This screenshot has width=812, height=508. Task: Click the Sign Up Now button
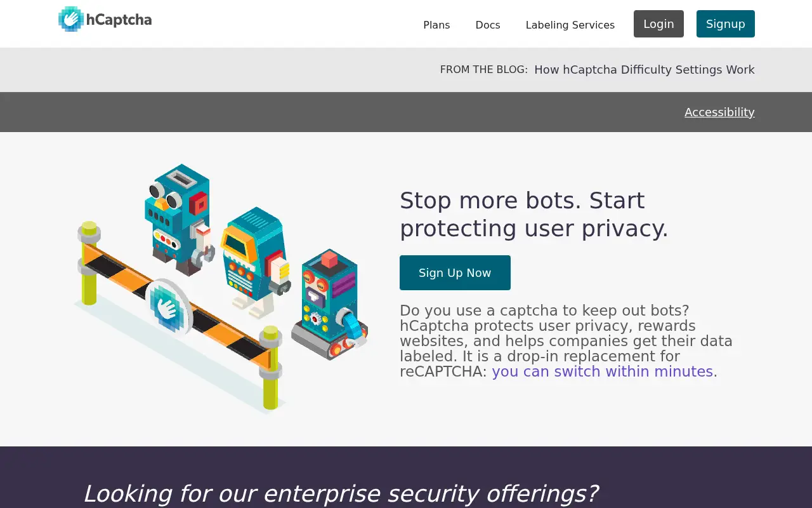(x=455, y=272)
